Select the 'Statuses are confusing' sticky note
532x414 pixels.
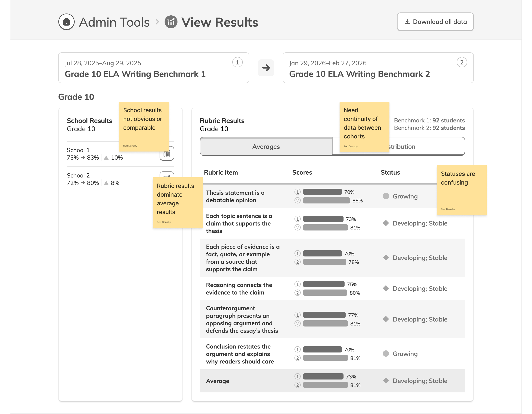click(461, 190)
